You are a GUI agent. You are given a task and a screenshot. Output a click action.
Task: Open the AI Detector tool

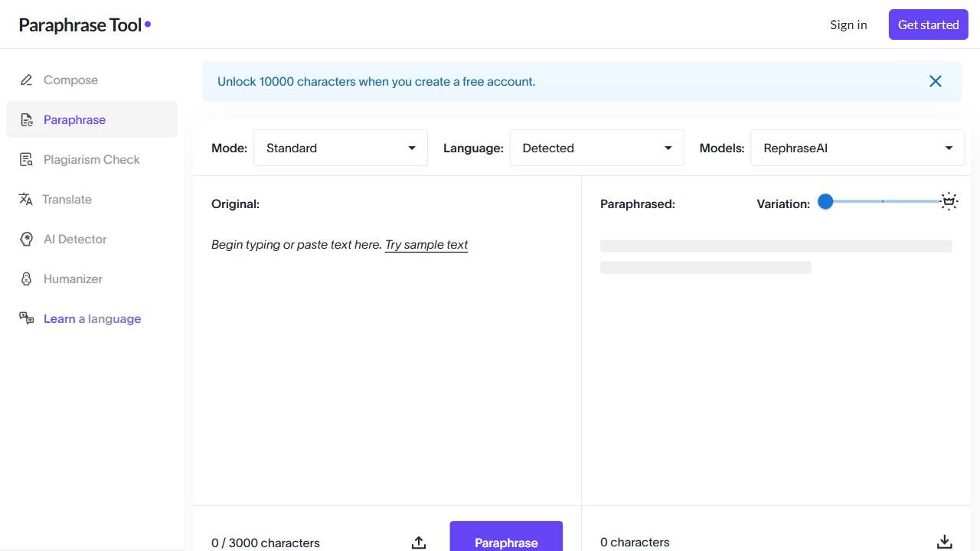74,239
